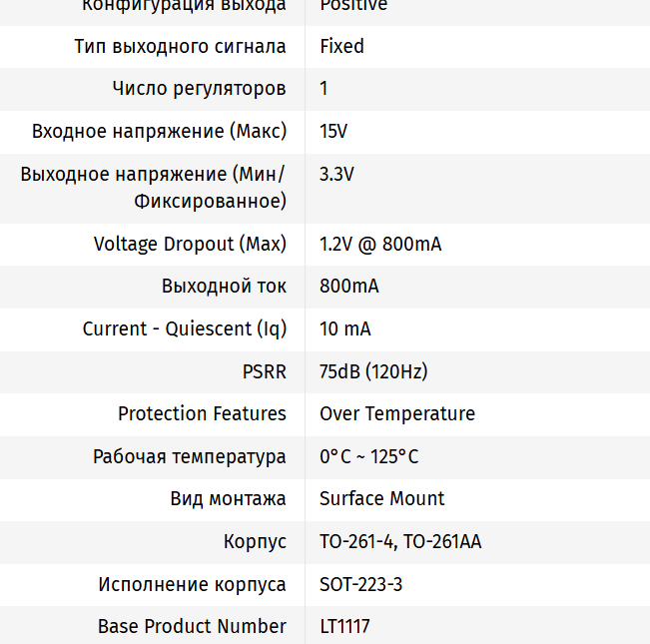
Task: Select the "0°C ~ 125°C" temperature value
Action: [x=368, y=456]
